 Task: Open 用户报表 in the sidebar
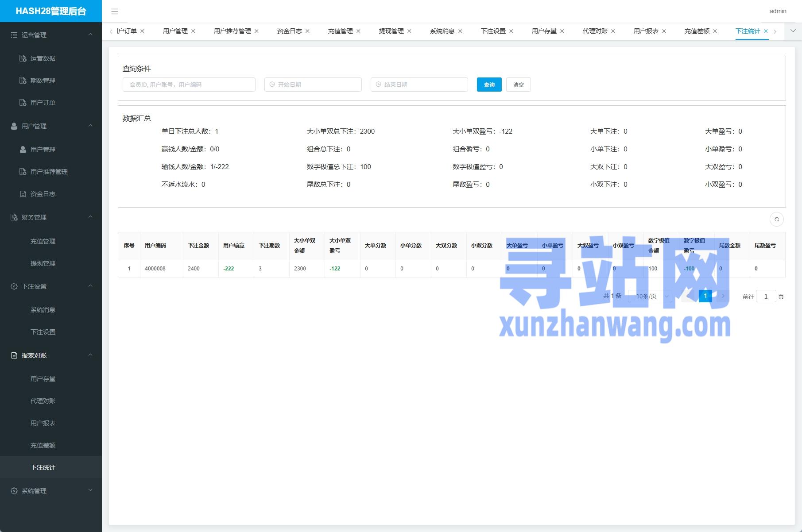(51, 423)
